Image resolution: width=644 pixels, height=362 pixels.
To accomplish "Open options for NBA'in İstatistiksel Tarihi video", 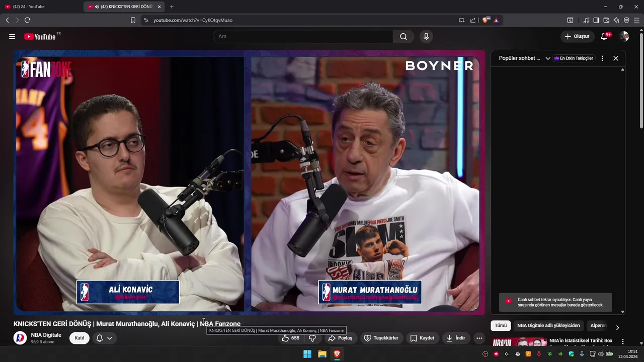I will (622, 341).
